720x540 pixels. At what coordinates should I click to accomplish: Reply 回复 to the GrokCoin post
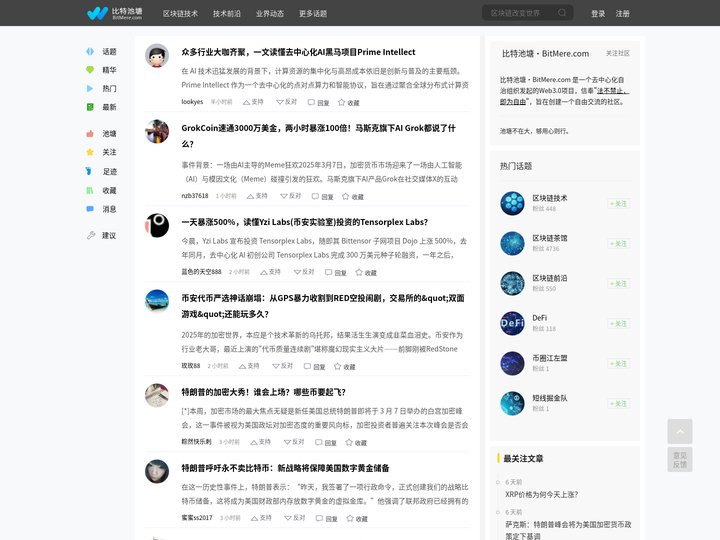pyautogui.click(x=322, y=197)
